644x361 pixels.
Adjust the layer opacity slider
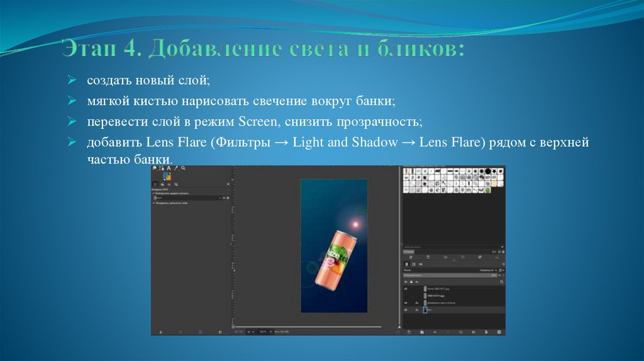point(450,275)
